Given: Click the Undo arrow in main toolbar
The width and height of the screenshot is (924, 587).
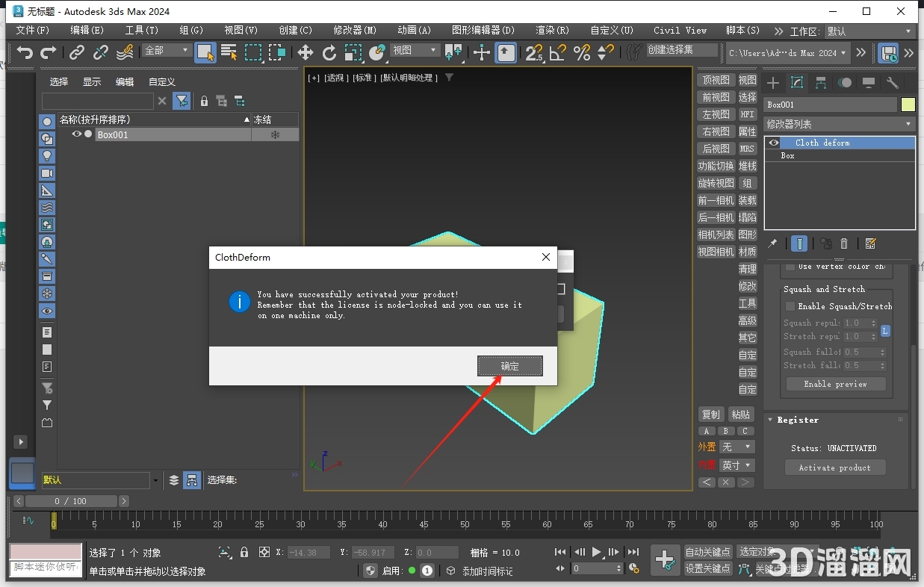Looking at the screenshot, I should (25, 52).
